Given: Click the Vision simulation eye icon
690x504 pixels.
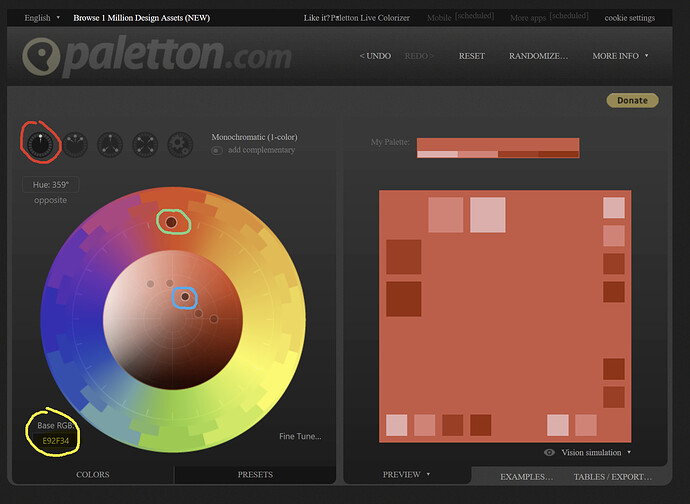Looking at the screenshot, I should pyautogui.click(x=549, y=452).
